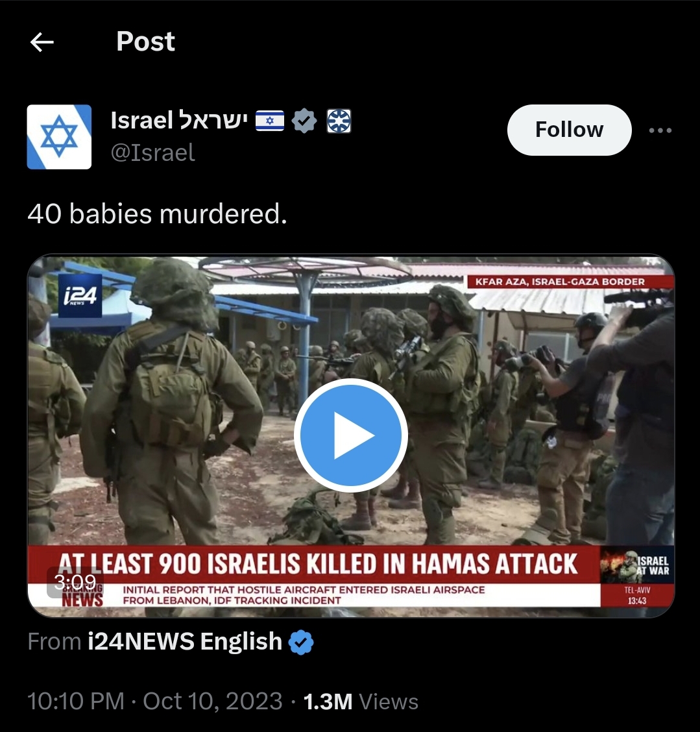The image size is (700, 732).
Task: Open the government affiliation emblem badge
Action: pyautogui.click(x=339, y=121)
